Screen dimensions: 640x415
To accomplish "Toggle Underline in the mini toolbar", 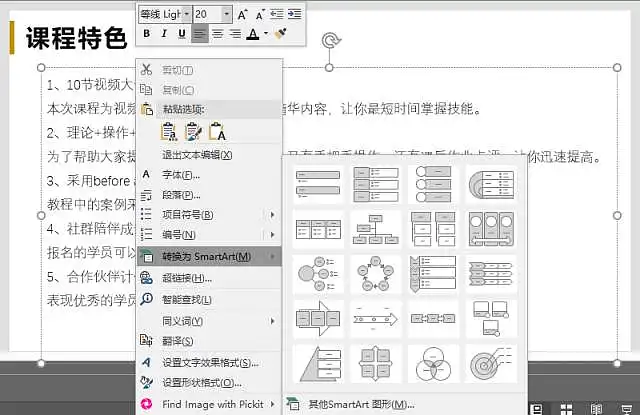I will click(x=182, y=33).
